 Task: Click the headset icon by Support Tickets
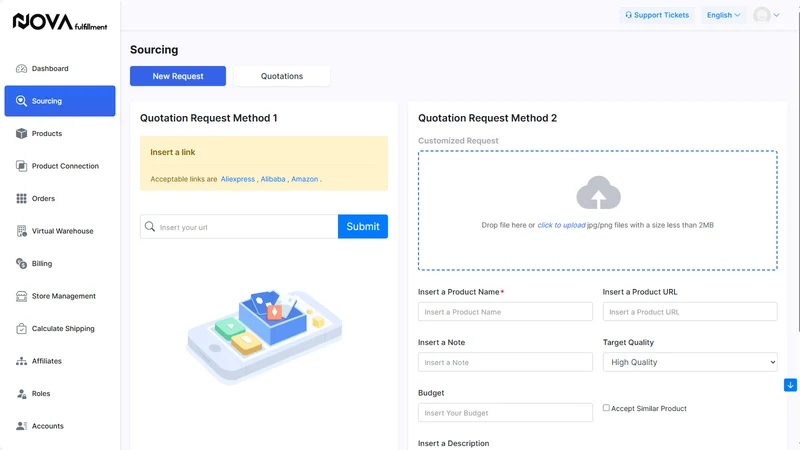click(629, 15)
